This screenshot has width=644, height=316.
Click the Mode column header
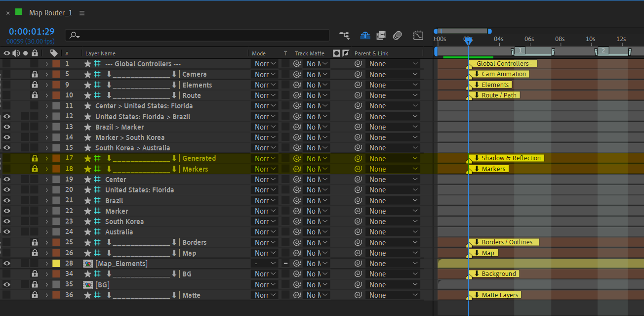(x=259, y=53)
